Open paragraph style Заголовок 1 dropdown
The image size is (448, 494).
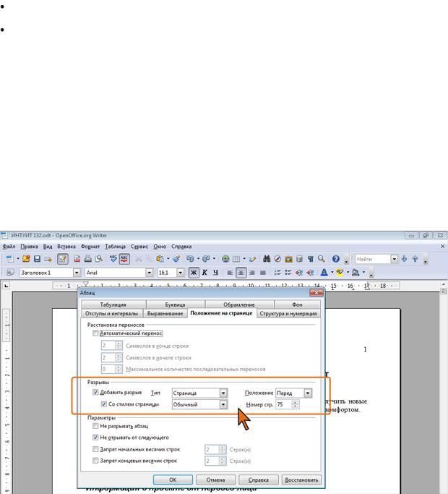pos(77,273)
